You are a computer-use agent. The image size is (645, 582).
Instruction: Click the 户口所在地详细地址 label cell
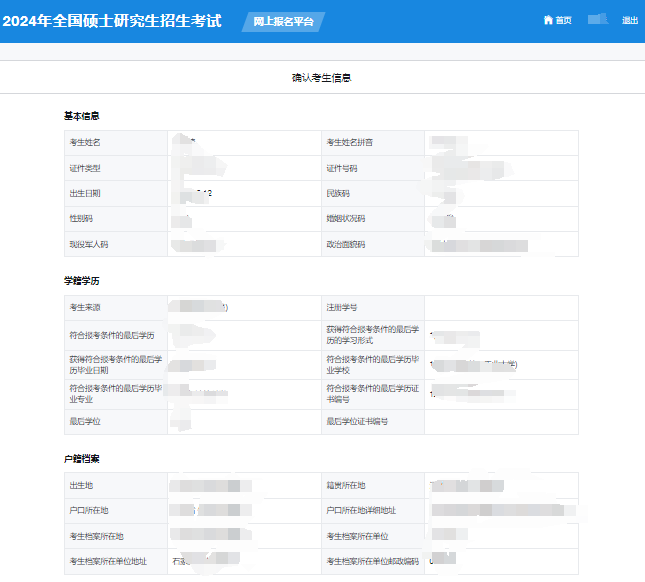point(361,510)
